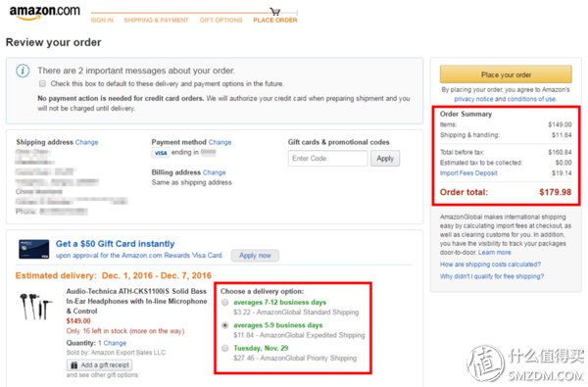Click the Place your order button
The height and width of the screenshot is (387, 588).
(x=506, y=74)
